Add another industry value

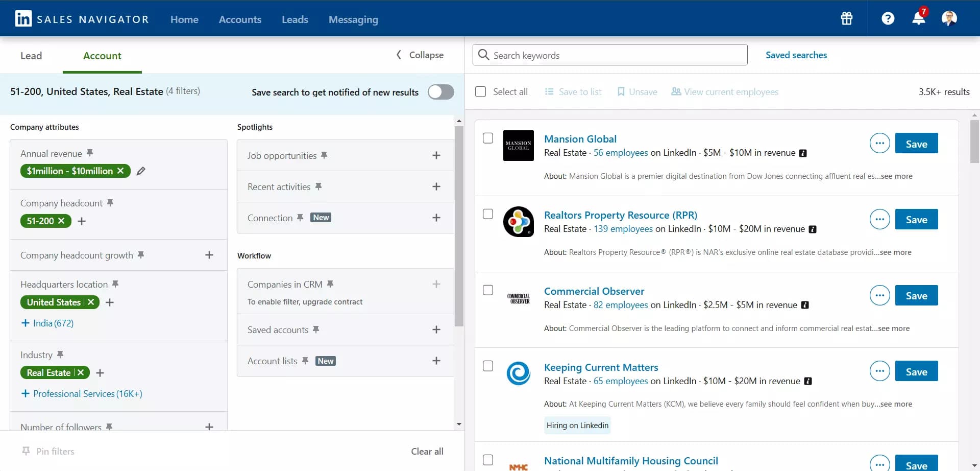pyautogui.click(x=100, y=373)
